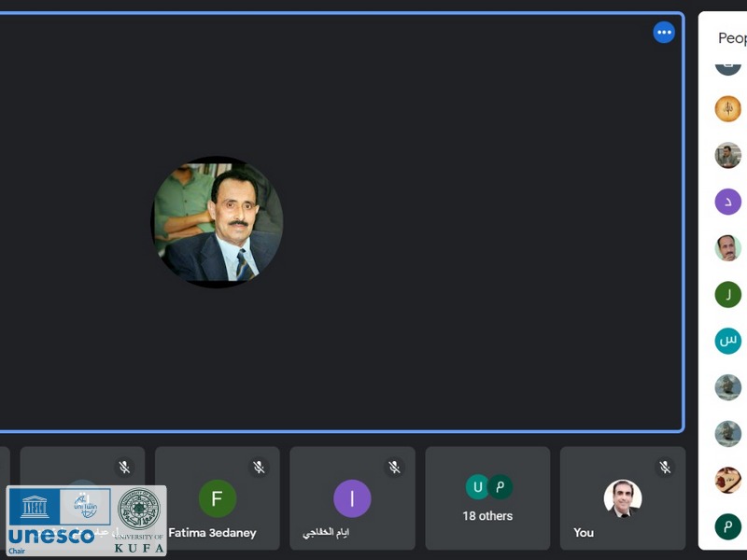The image size is (747, 560).
Task: Click the muted mic icon on the leftmost tile
Action: click(x=124, y=467)
